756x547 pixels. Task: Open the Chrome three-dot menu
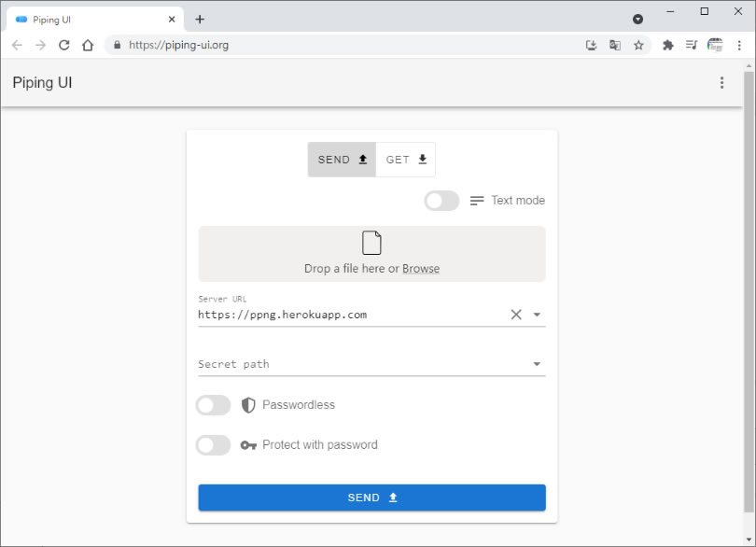pos(739,46)
